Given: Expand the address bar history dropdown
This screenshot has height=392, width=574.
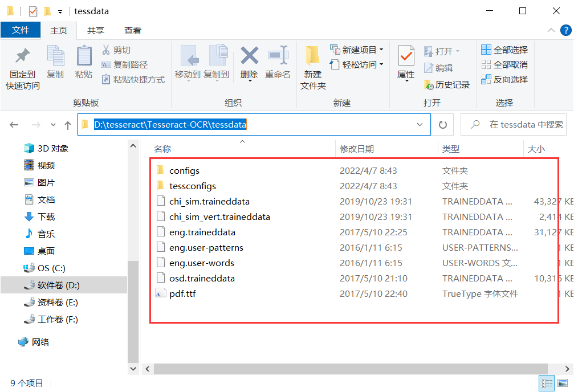Looking at the screenshot, I should (x=420, y=124).
